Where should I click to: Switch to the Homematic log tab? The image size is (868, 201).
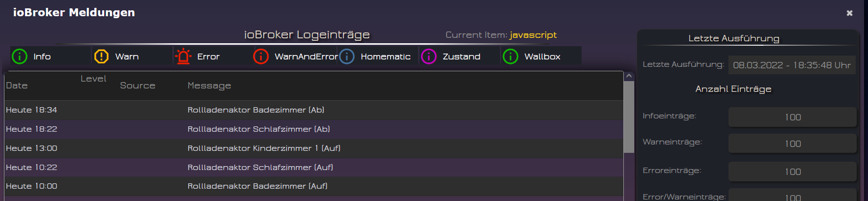click(x=385, y=57)
